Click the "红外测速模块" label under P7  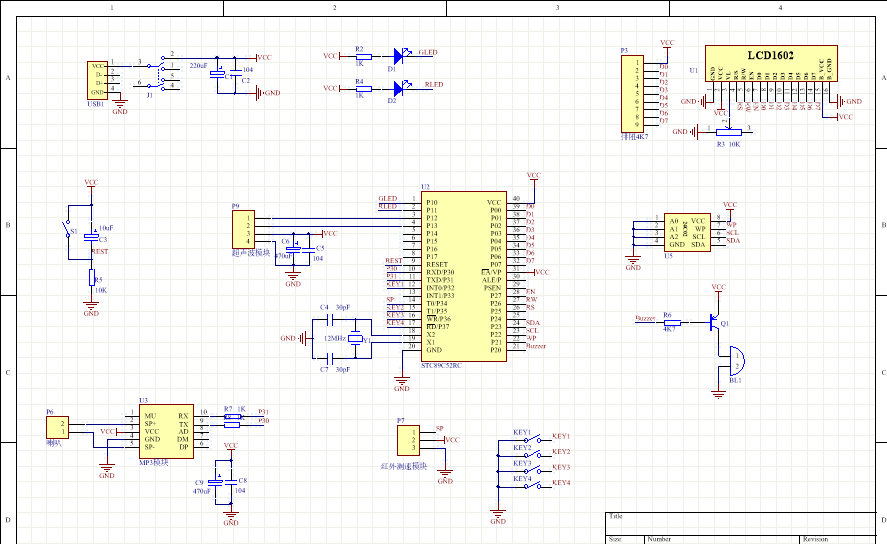[x=404, y=467]
